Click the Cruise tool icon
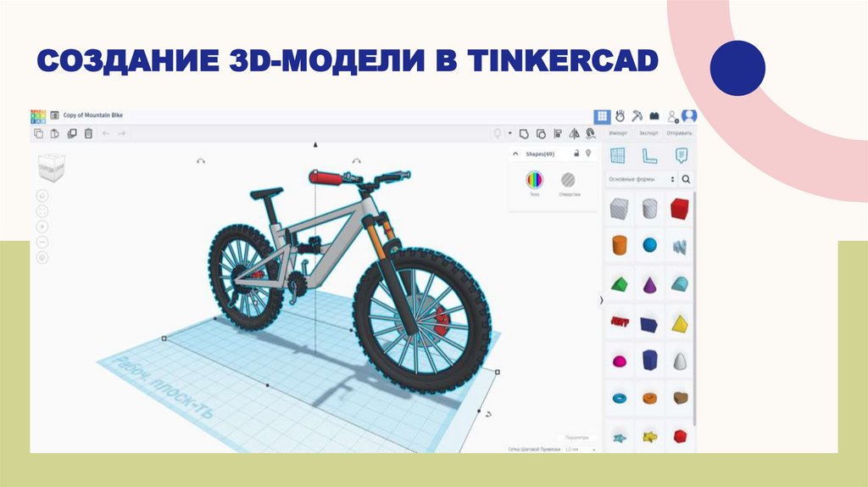Screen dimensions: 868x487 pos(590,133)
